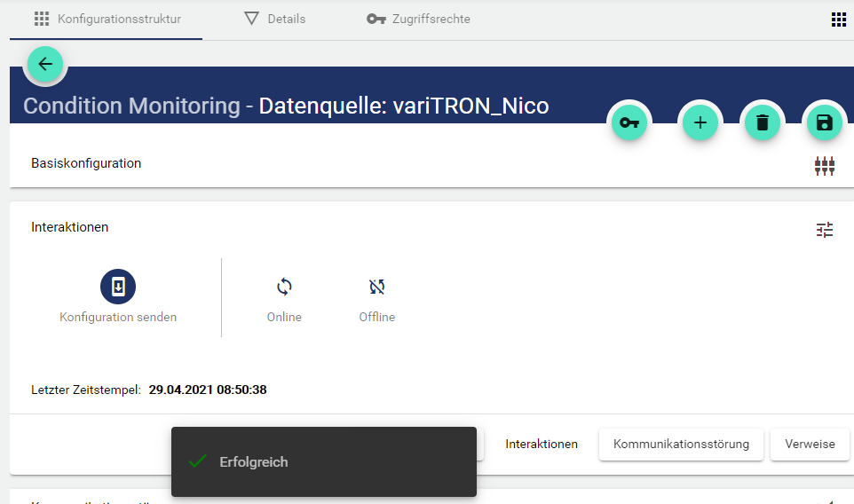Switch to the Zugriffsrechte tab
Image resolution: width=854 pixels, height=504 pixels.
coord(419,19)
